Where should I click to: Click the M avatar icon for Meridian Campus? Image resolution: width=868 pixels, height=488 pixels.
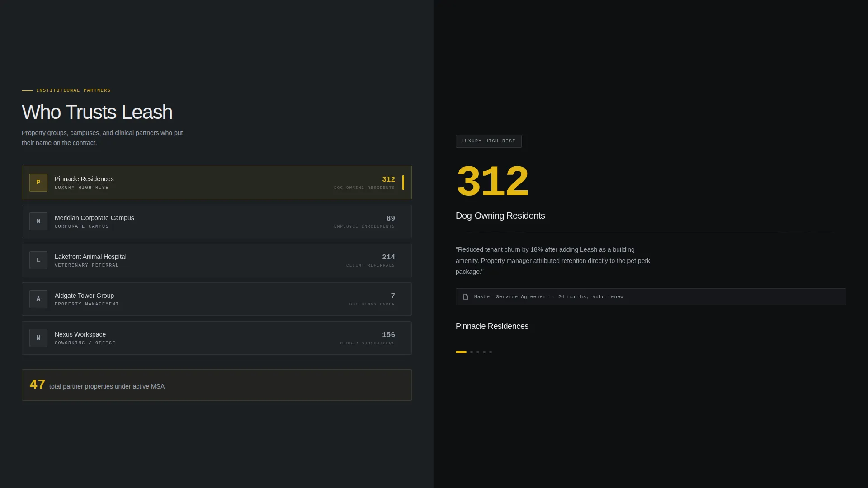click(38, 221)
